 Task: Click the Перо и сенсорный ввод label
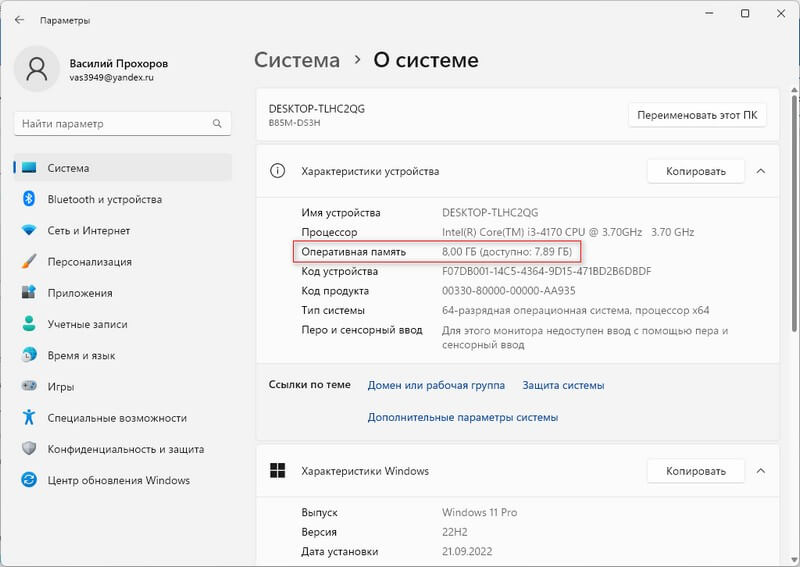click(x=362, y=330)
